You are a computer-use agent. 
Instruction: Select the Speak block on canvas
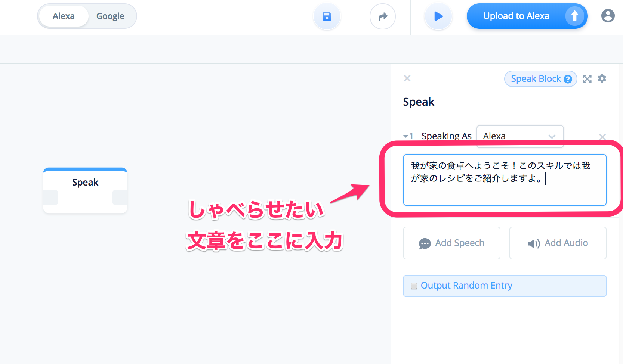(x=85, y=190)
